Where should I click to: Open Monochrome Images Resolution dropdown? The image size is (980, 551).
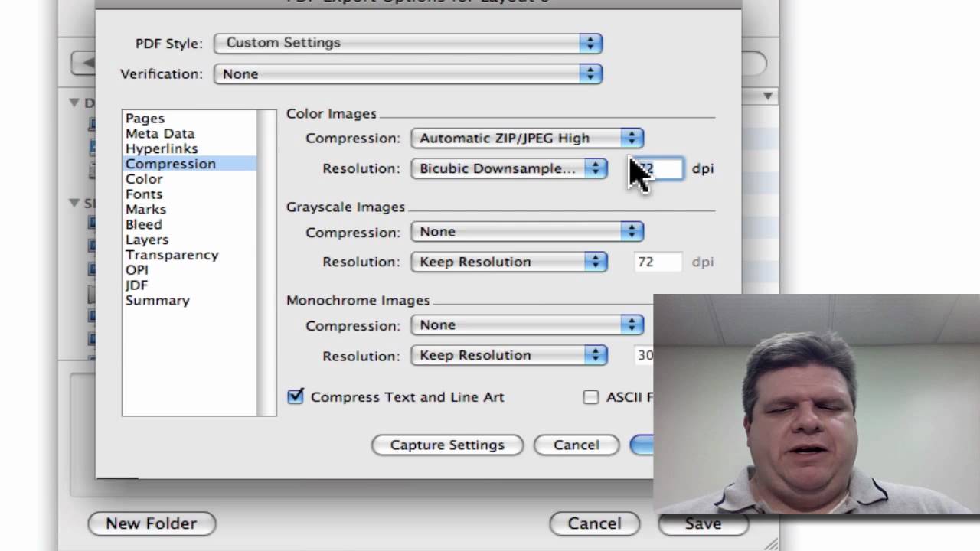(x=509, y=355)
